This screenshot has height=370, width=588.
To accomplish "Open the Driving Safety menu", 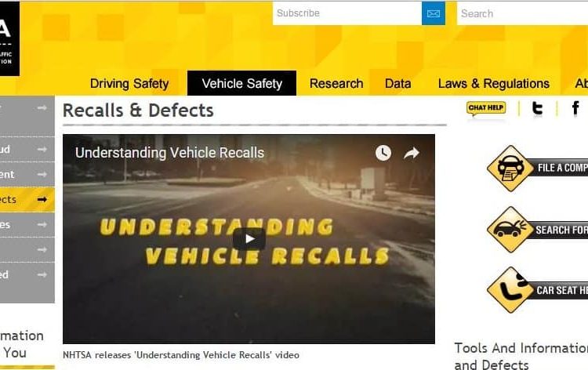I will (x=129, y=83).
